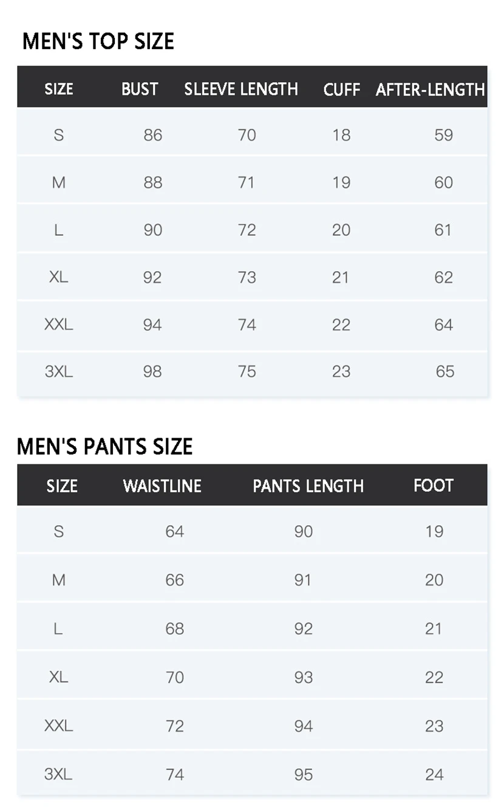The image size is (504, 812).
Task: Select pants length value 95 for 3XL
Action: pyautogui.click(x=304, y=774)
